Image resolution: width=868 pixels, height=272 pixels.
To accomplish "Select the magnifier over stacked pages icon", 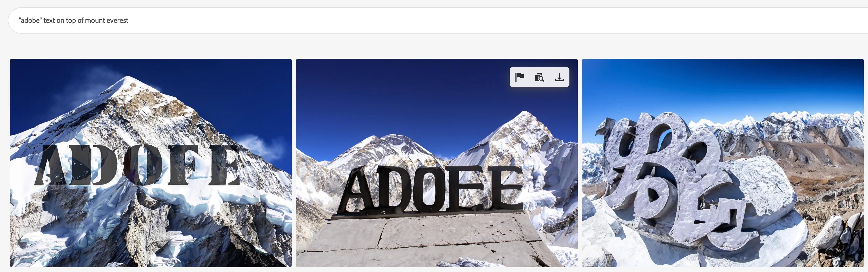I will (x=540, y=77).
